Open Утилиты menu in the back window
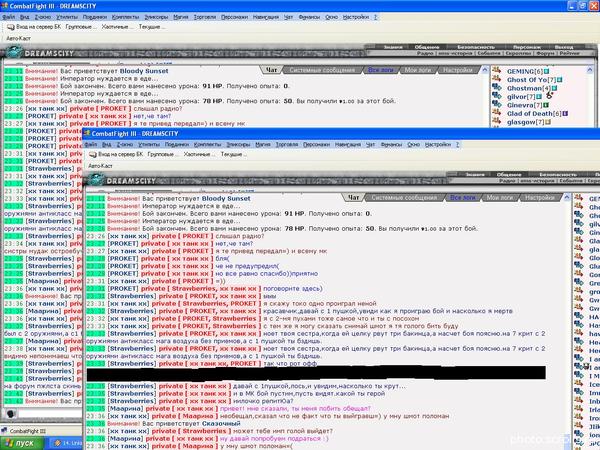 tap(67, 17)
